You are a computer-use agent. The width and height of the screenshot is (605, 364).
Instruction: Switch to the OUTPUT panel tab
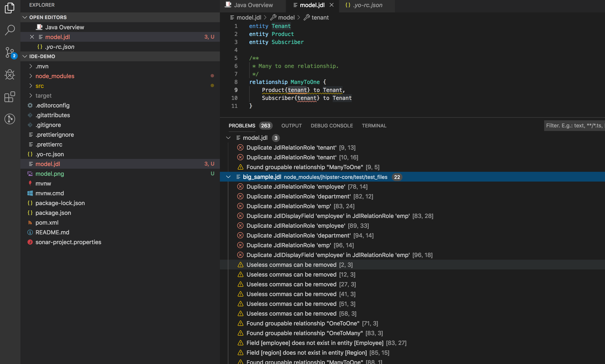pyautogui.click(x=291, y=126)
